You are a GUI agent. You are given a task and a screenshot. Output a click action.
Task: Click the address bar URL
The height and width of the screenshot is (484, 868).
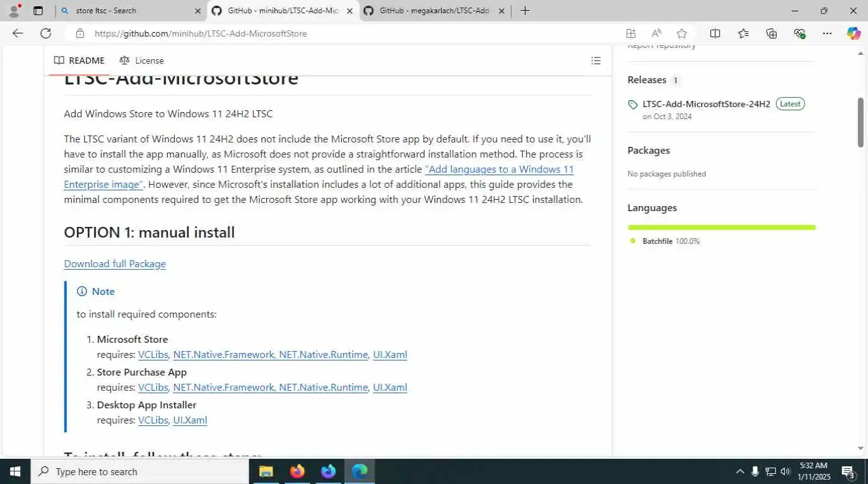201,33
